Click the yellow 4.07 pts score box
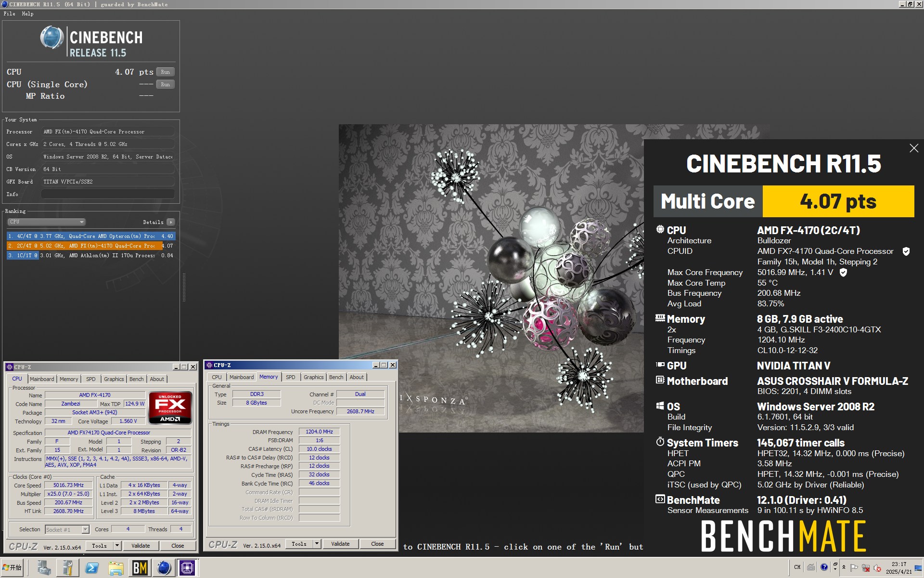924x578 pixels. coord(838,201)
